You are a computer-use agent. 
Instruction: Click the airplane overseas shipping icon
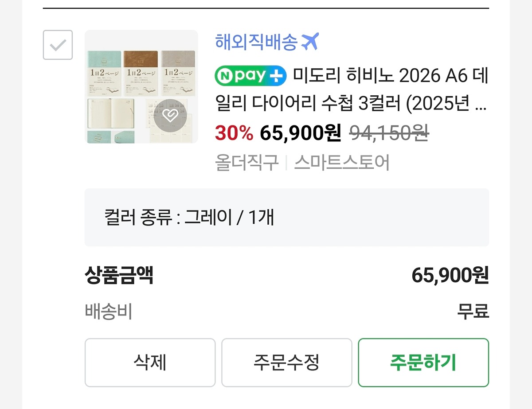point(310,42)
